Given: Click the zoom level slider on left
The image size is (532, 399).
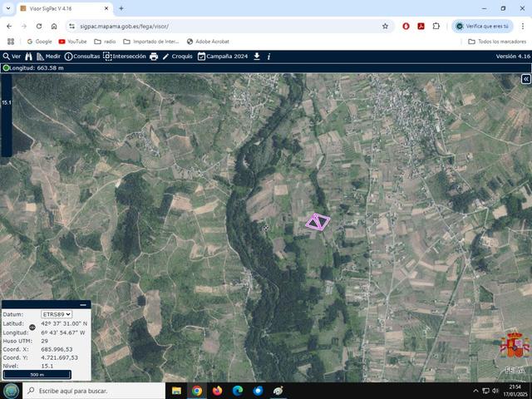Looking at the screenshot, I should pyautogui.click(x=5, y=116).
